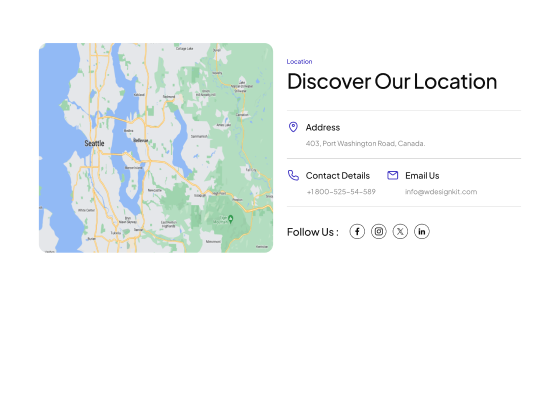
Task: Click the Newcastle label on the map
Action: (x=155, y=190)
